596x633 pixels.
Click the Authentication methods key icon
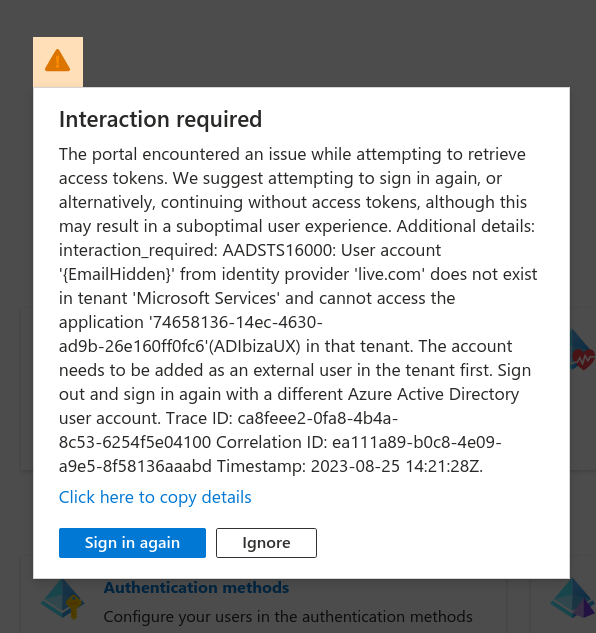point(63,599)
